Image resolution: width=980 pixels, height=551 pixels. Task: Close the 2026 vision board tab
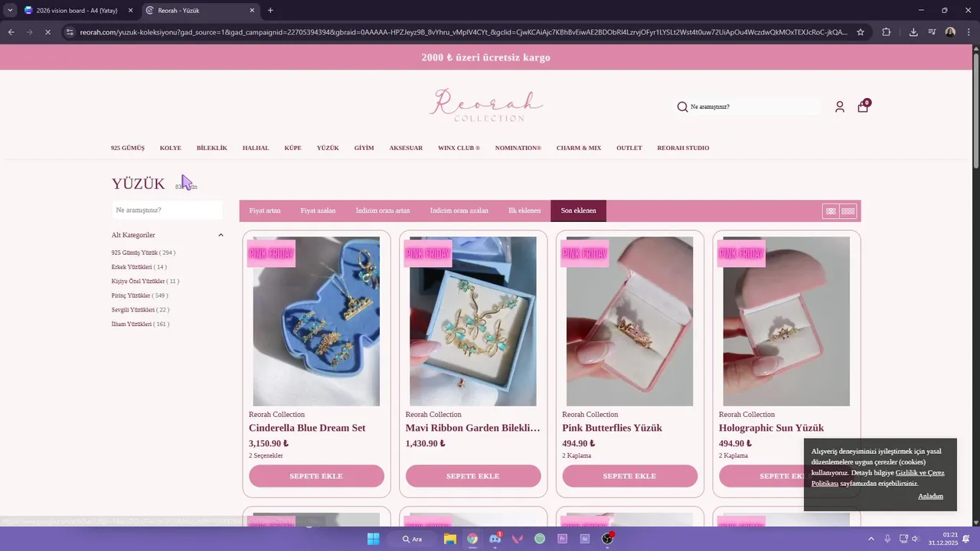[130, 11]
